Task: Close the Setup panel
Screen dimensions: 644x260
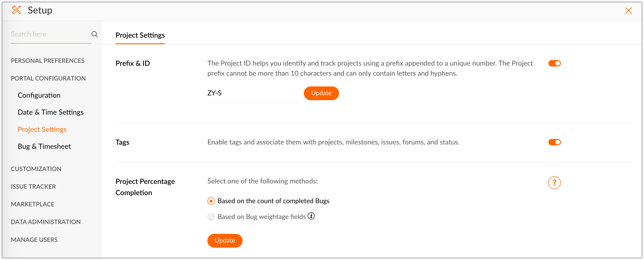Action: point(628,11)
